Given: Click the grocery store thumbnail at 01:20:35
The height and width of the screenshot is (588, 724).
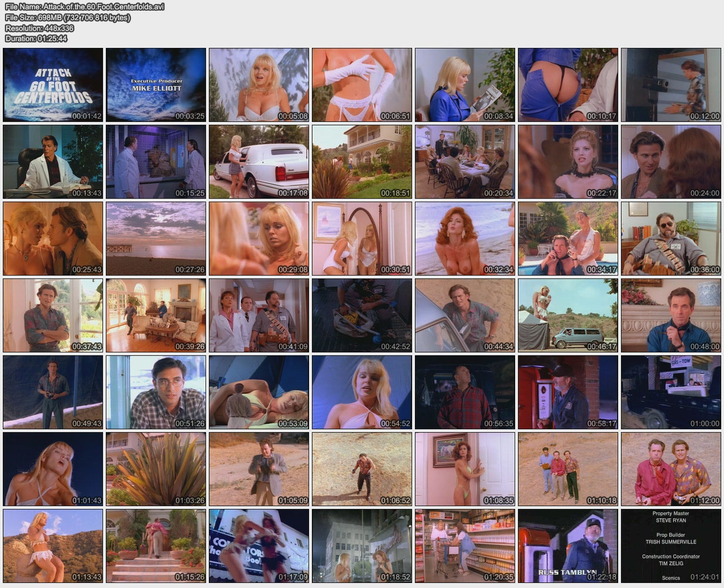Looking at the screenshot, I should coord(465,546).
